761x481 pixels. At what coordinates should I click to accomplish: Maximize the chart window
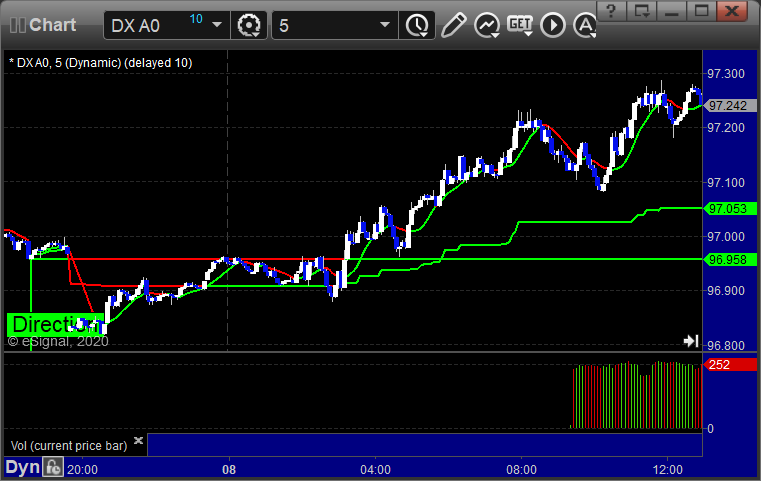click(701, 11)
